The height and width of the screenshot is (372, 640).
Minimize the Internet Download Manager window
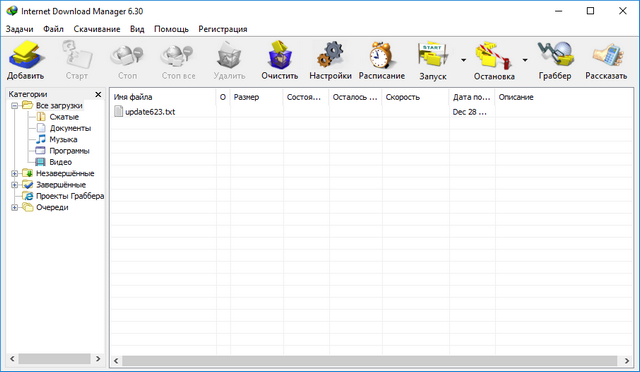558,11
